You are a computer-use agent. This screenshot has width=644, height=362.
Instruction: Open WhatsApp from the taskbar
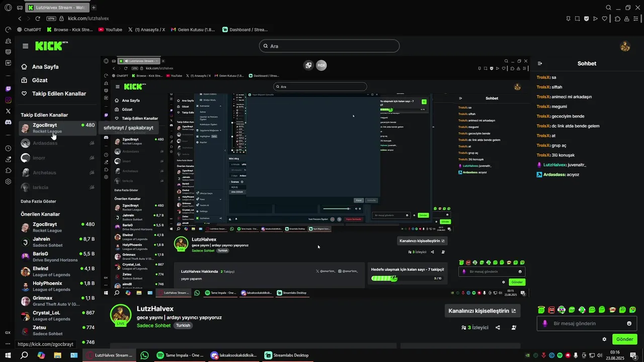point(144,355)
